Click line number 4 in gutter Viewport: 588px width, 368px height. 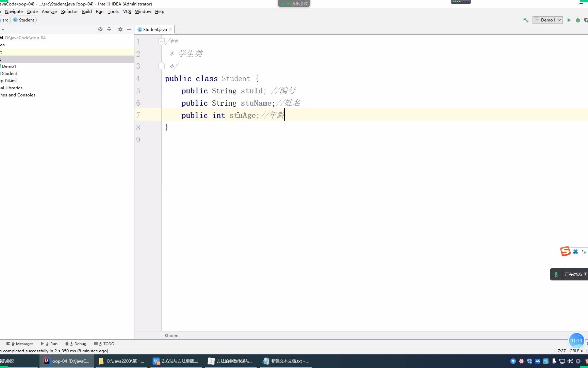click(138, 79)
